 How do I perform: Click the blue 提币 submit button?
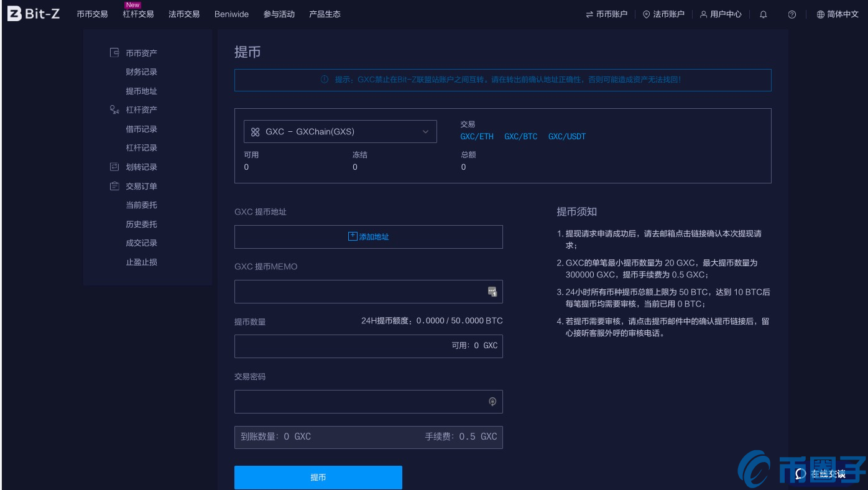pos(318,478)
